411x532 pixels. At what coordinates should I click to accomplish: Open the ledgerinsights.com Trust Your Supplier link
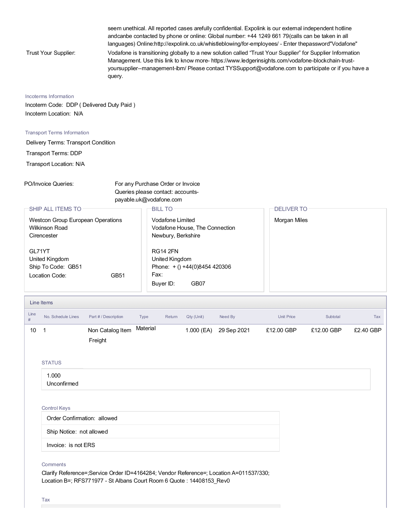point(283,61)
